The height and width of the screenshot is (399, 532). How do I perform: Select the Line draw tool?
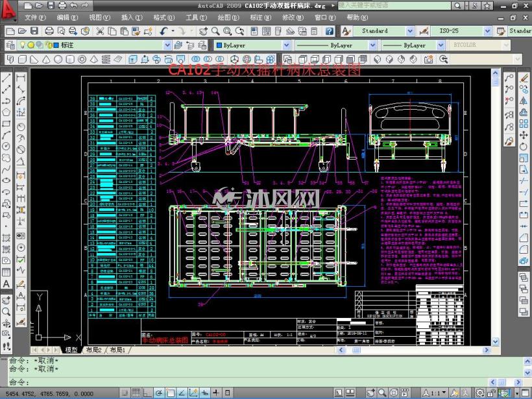coord(6,78)
